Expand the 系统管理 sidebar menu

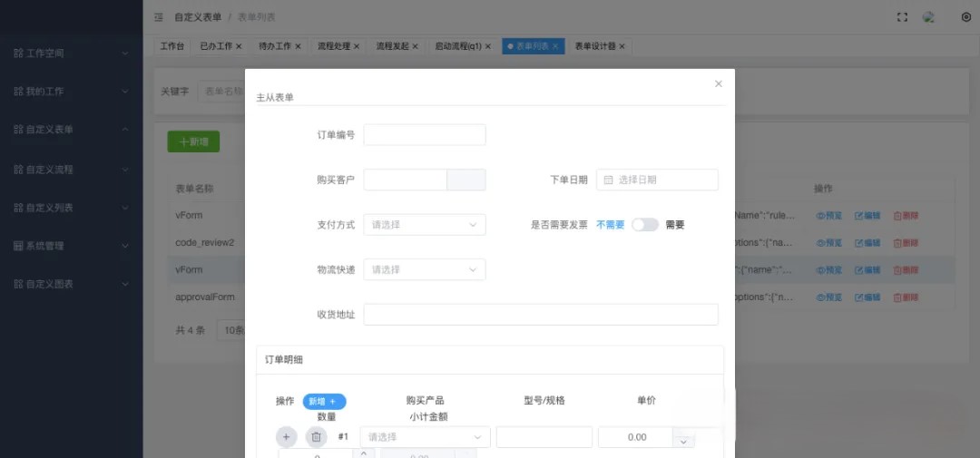point(71,246)
